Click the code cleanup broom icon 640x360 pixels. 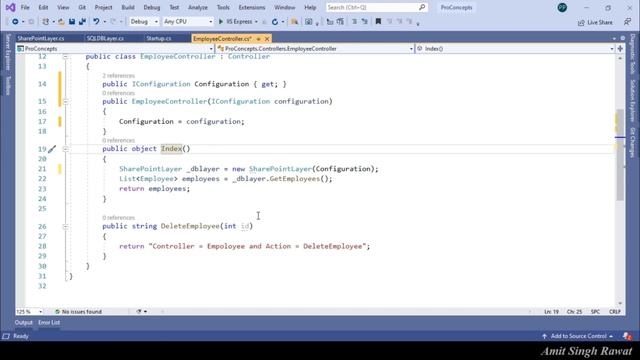click(x=139, y=312)
